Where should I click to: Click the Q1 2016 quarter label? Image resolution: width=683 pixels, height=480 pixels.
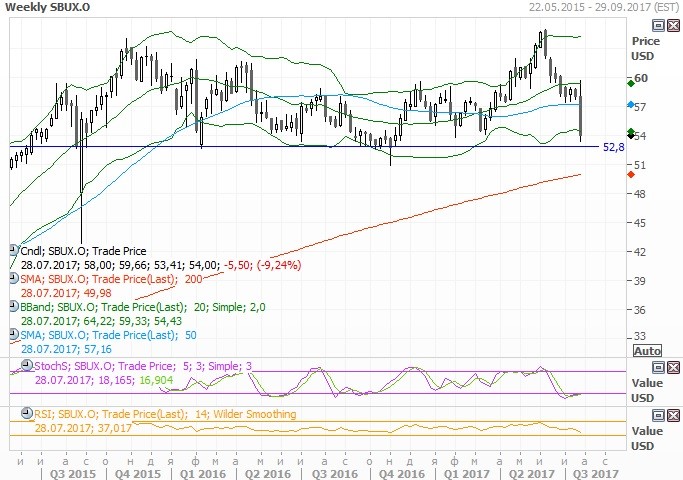[x=203, y=473]
